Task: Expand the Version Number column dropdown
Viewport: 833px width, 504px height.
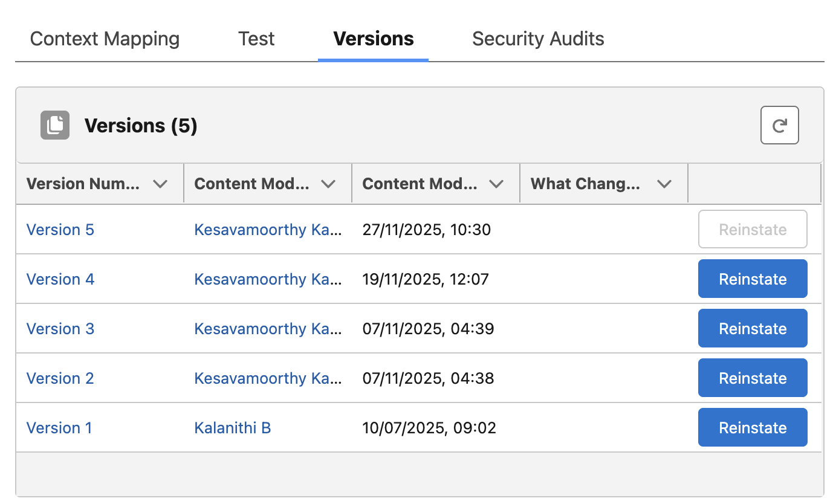Action: coord(160,184)
